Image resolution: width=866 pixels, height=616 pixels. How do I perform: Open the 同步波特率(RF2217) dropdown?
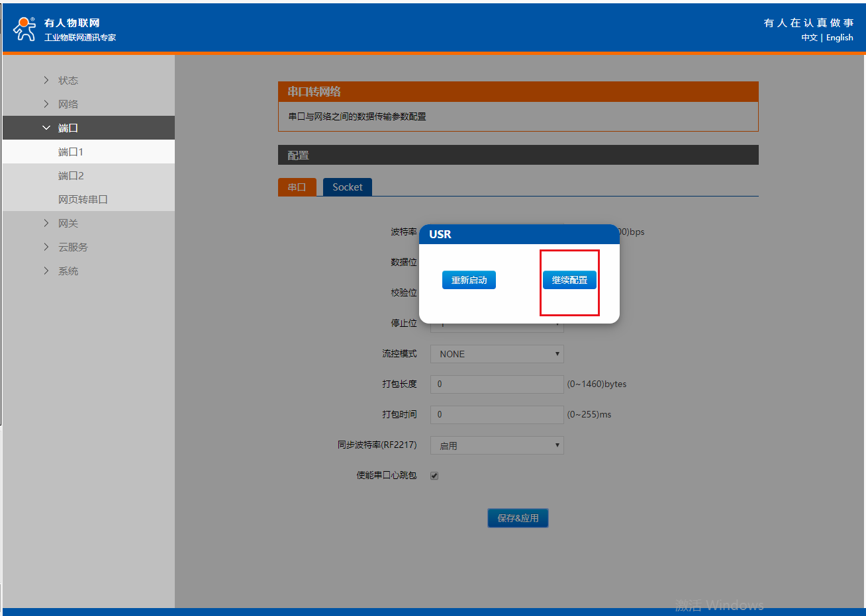tap(497, 445)
